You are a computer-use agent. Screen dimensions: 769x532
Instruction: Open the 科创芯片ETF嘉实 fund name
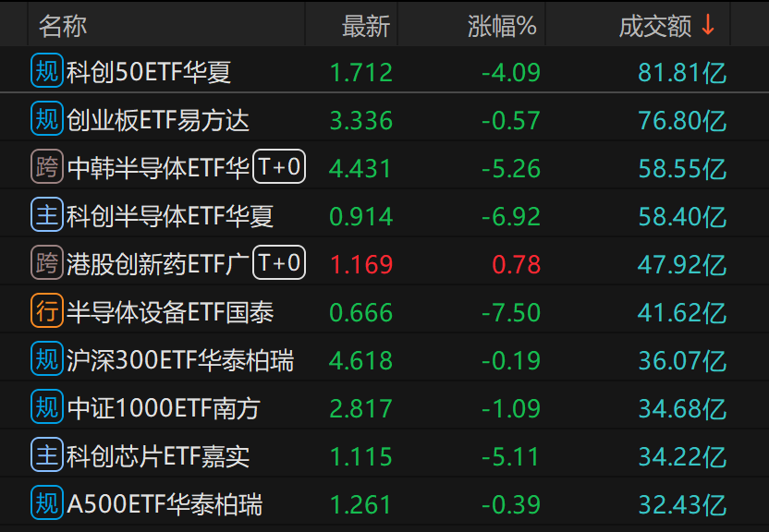(x=157, y=456)
